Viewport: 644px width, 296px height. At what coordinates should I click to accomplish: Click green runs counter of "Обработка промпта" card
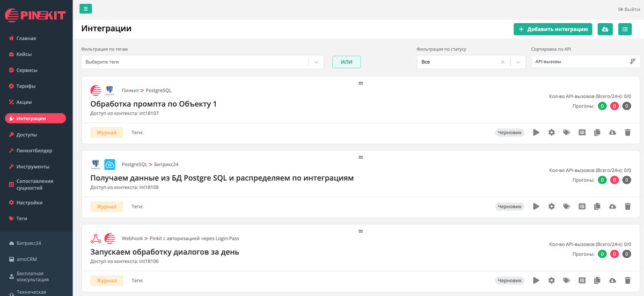coord(603,106)
